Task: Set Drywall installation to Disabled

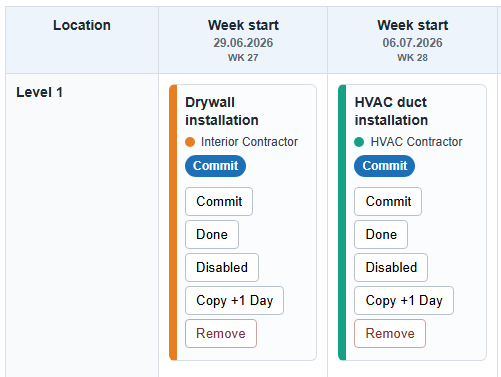Action: coord(222,267)
